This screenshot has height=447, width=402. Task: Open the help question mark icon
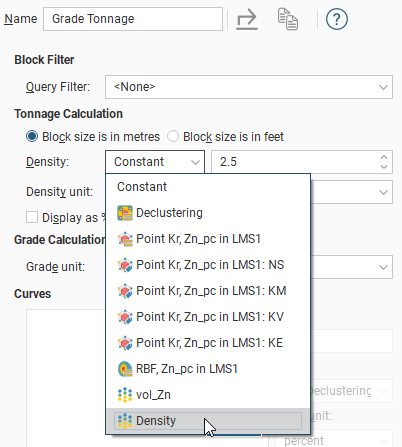point(337,19)
